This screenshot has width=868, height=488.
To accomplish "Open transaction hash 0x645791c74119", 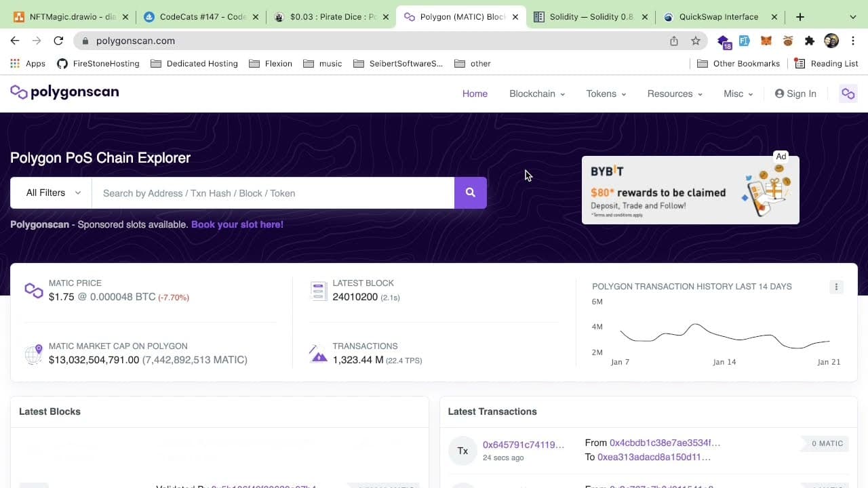I will pos(524,445).
